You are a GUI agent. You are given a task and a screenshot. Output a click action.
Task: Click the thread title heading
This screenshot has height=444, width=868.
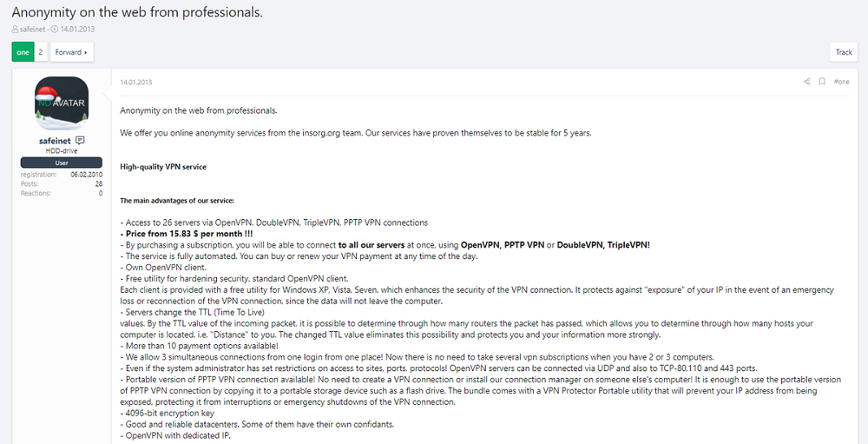137,12
